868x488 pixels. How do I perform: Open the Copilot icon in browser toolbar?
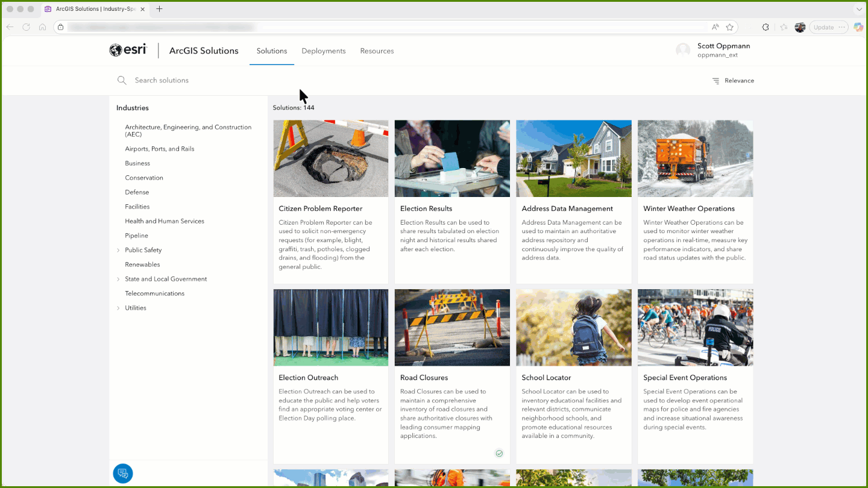[x=858, y=27]
